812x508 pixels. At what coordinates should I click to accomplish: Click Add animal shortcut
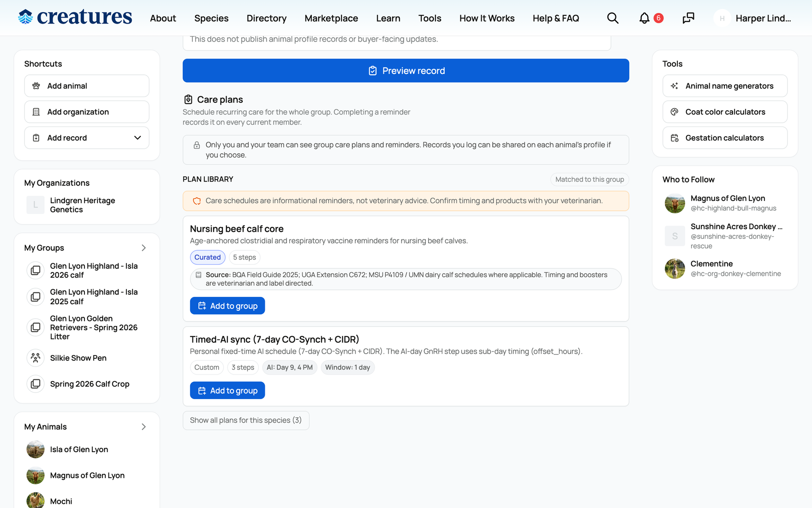[87, 86]
